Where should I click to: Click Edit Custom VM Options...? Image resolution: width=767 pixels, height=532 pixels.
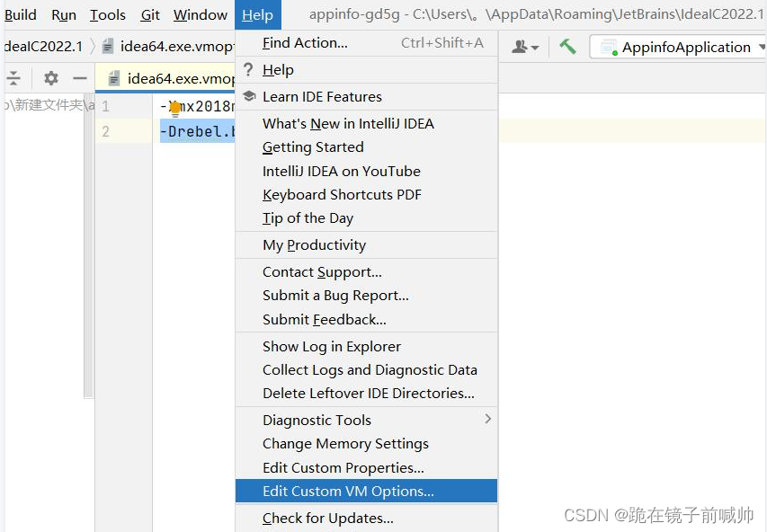point(366,491)
